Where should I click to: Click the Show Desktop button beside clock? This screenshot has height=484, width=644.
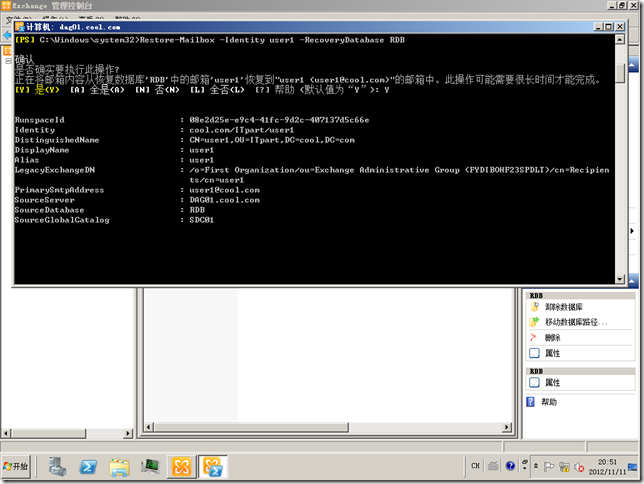tap(632, 467)
